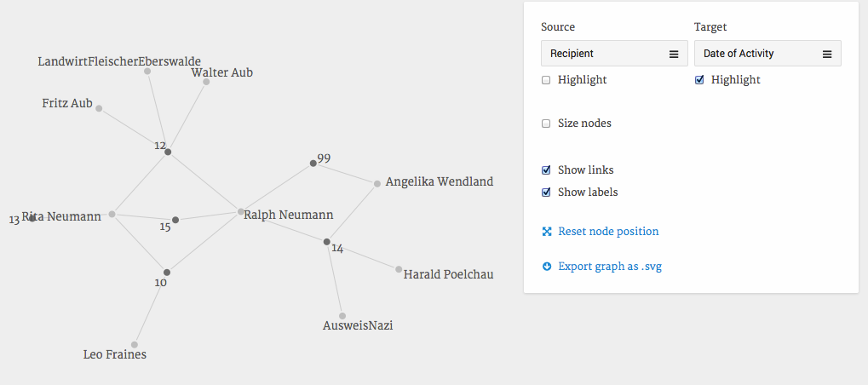Select the Harald Poelchau node
Screen dimensions: 868x385
click(x=399, y=269)
